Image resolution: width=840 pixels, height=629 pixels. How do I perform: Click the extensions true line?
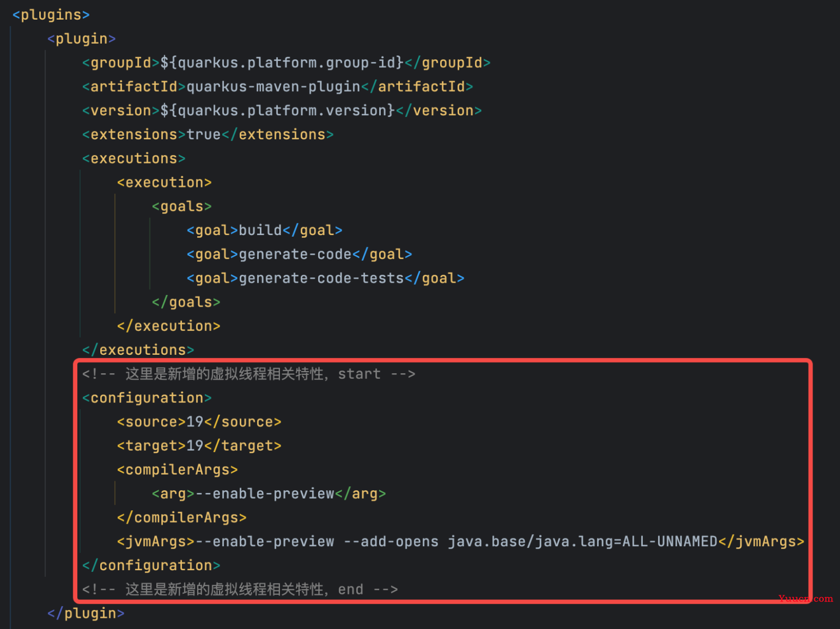(x=208, y=135)
